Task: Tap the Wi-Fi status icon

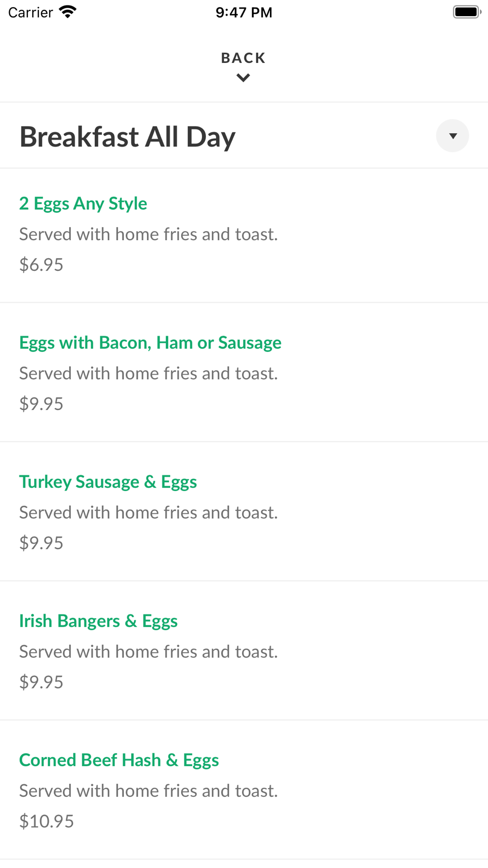Action: [x=68, y=12]
